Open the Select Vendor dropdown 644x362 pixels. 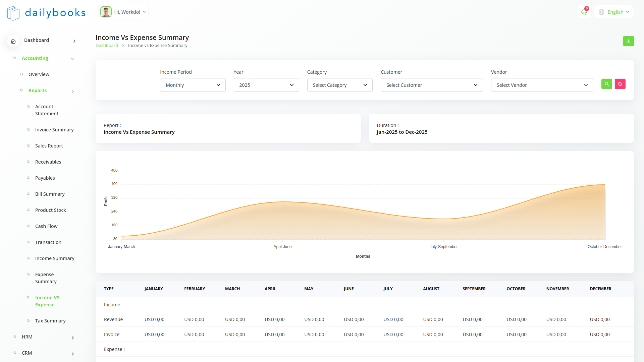542,85
